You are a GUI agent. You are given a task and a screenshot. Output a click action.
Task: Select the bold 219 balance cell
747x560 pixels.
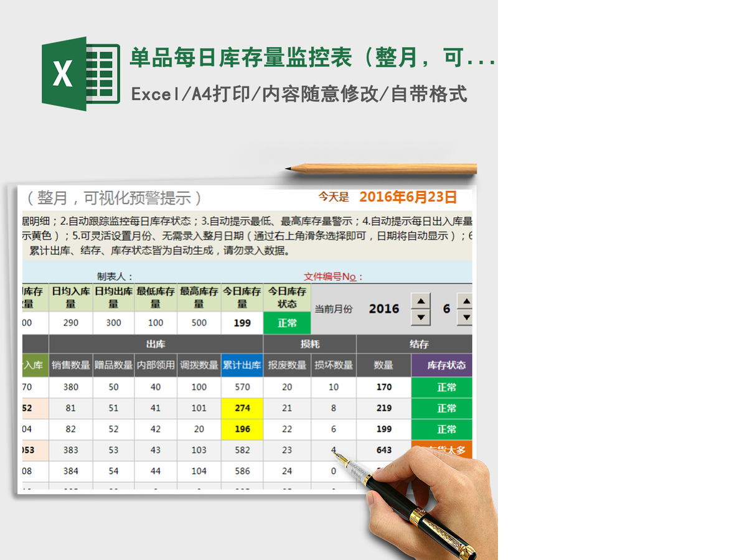click(384, 408)
